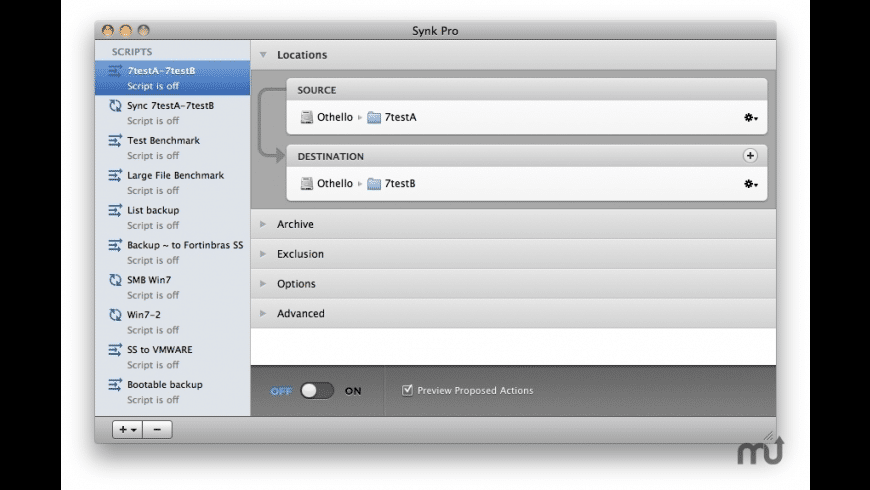Click the SOURCE header label

(317, 90)
